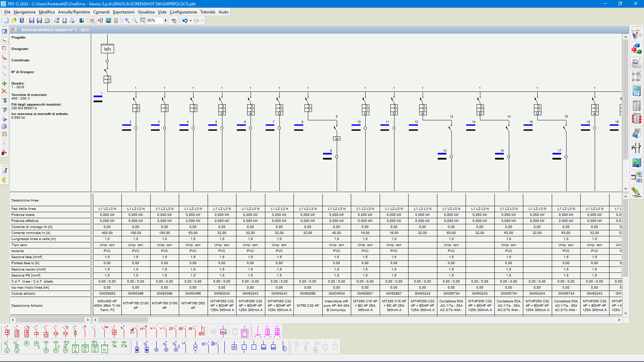The image size is (644, 362).
Task: Click the red X delete icon
Action: tap(4, 91)
